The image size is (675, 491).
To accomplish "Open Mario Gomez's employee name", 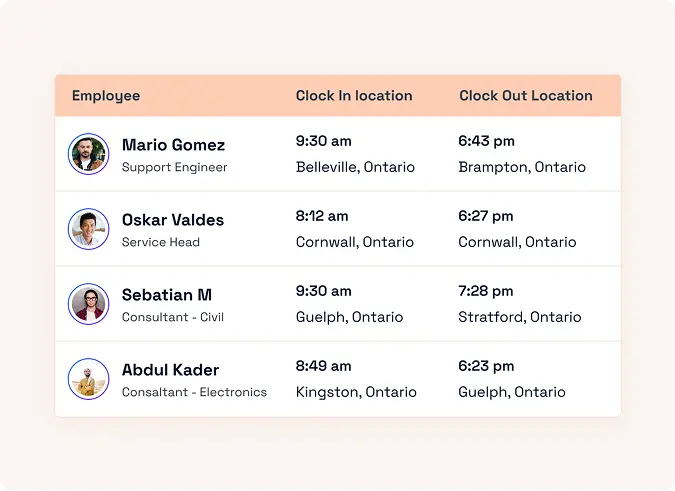I will pos(173,145).
